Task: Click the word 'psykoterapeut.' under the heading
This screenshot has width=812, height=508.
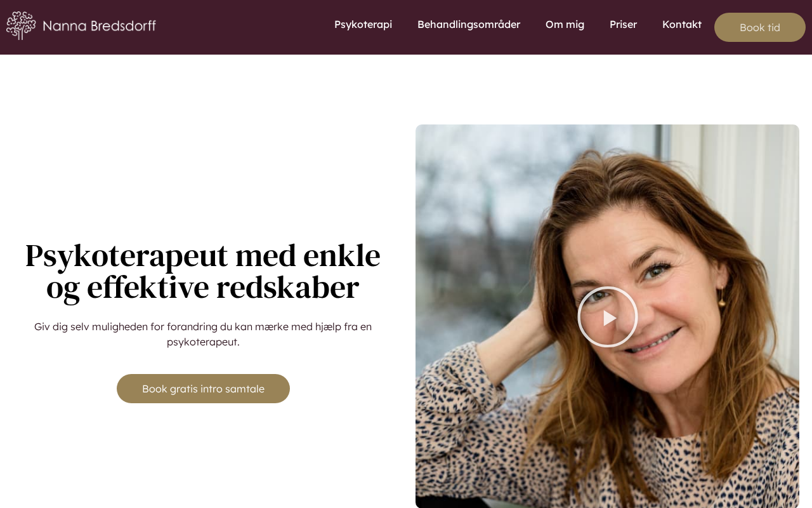Action: pos(203,342)
